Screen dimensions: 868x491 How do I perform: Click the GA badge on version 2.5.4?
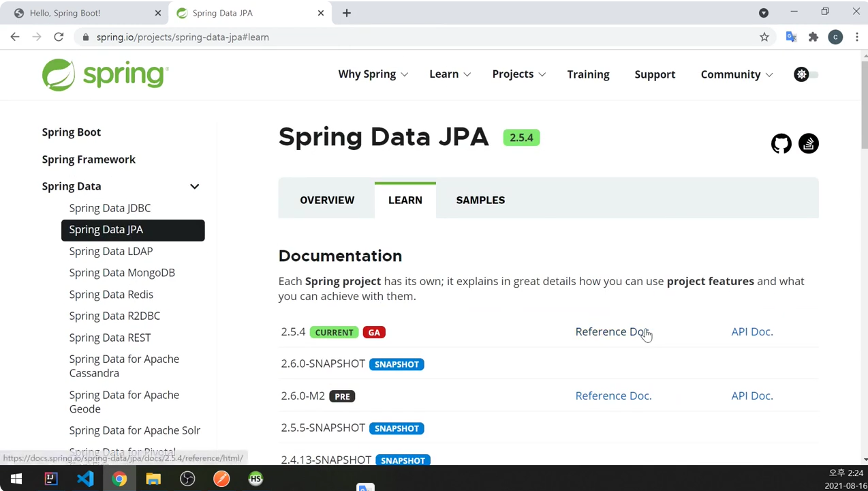coord(374,332)
